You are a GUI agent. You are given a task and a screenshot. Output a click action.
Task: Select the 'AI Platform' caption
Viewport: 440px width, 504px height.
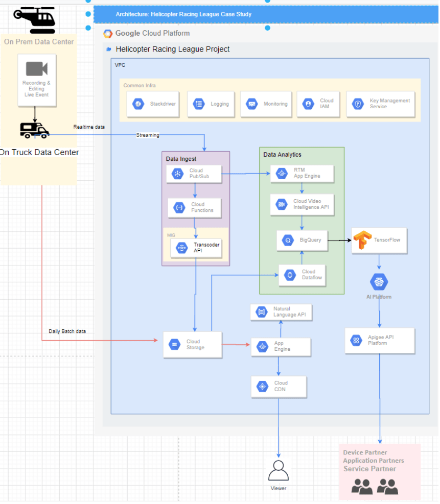click(x=379, y=297)
